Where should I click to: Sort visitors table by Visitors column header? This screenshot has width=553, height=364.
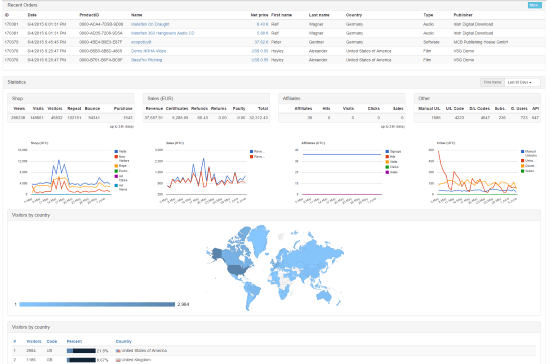[x=34, y=341]
